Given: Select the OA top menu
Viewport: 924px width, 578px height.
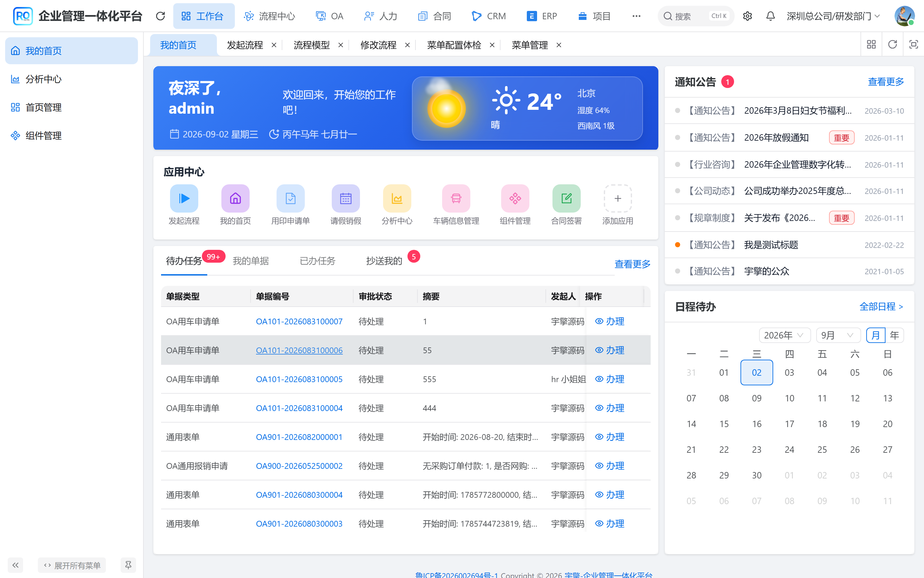Looking at the screenshot, I should tap(329, 16).
